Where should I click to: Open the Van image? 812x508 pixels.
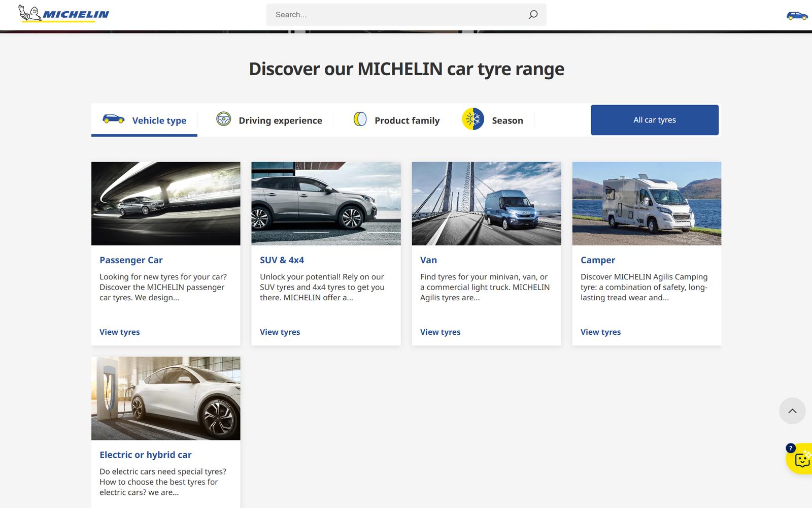(x=487, y=204)
